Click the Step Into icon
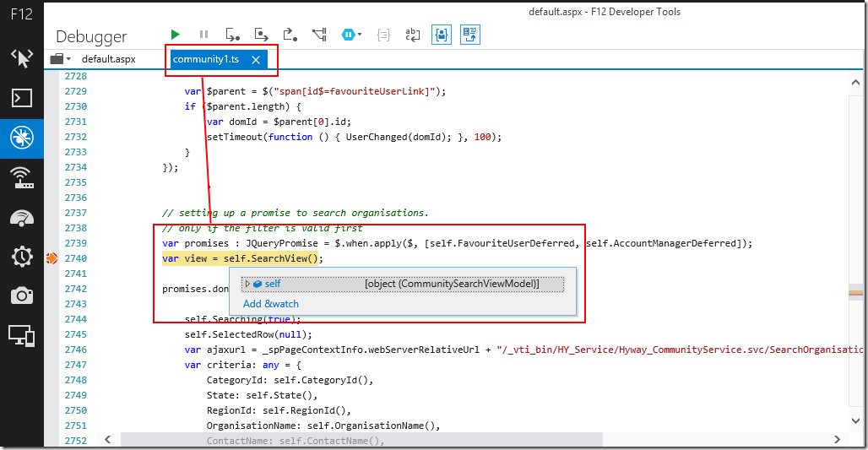Viewport: 868px width, 450px height. pos(232,35)
